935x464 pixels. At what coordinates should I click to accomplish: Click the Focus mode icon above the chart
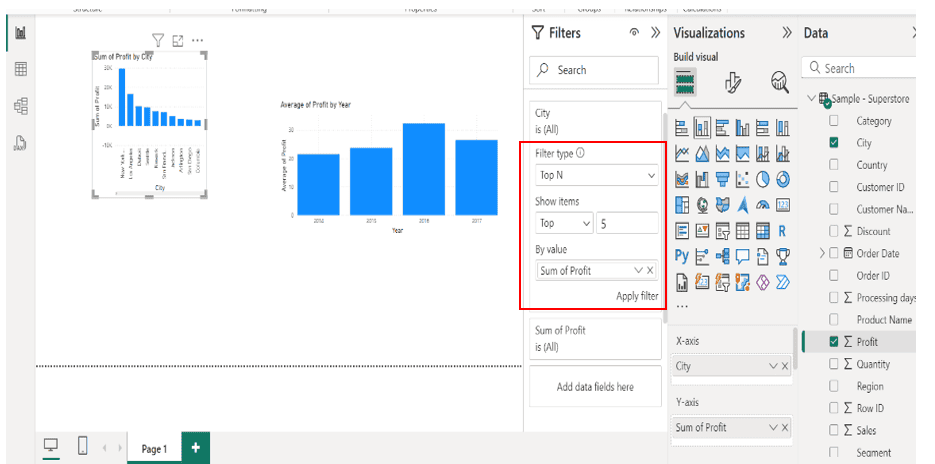tap(178, 41)
